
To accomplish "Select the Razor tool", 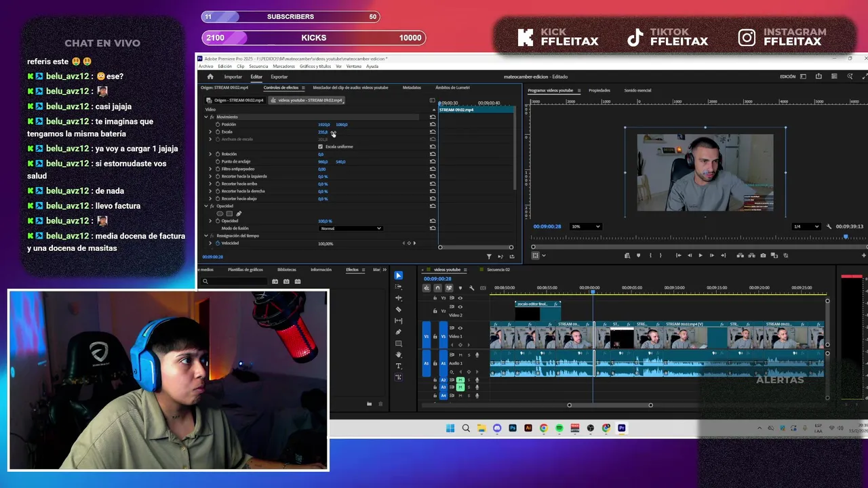I will coord(398,309).
